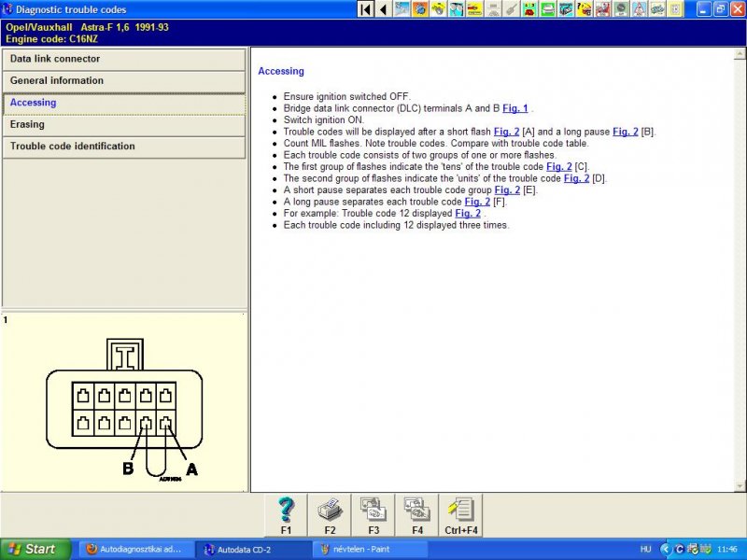Open the Fig. 1 link for DLC terminals
This screenshot has width=747, height=560.
pyautogui.click(x=515, y=108)
